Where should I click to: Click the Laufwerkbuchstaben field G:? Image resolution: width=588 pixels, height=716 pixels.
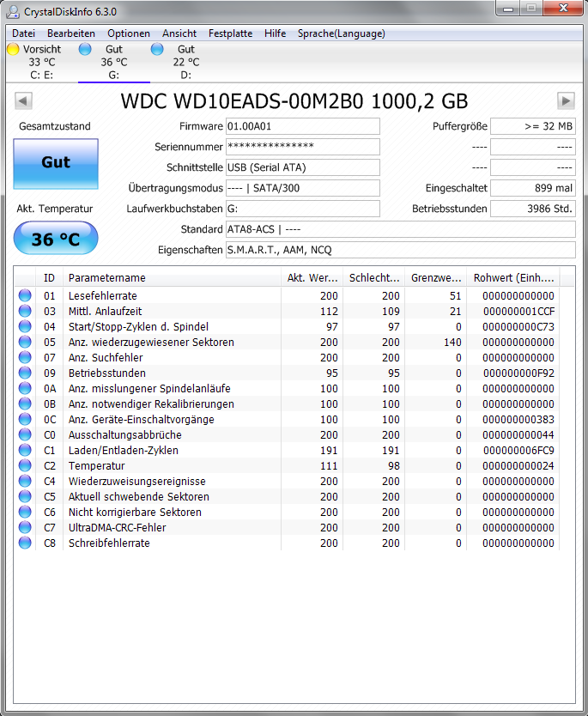tap(303, 209)
